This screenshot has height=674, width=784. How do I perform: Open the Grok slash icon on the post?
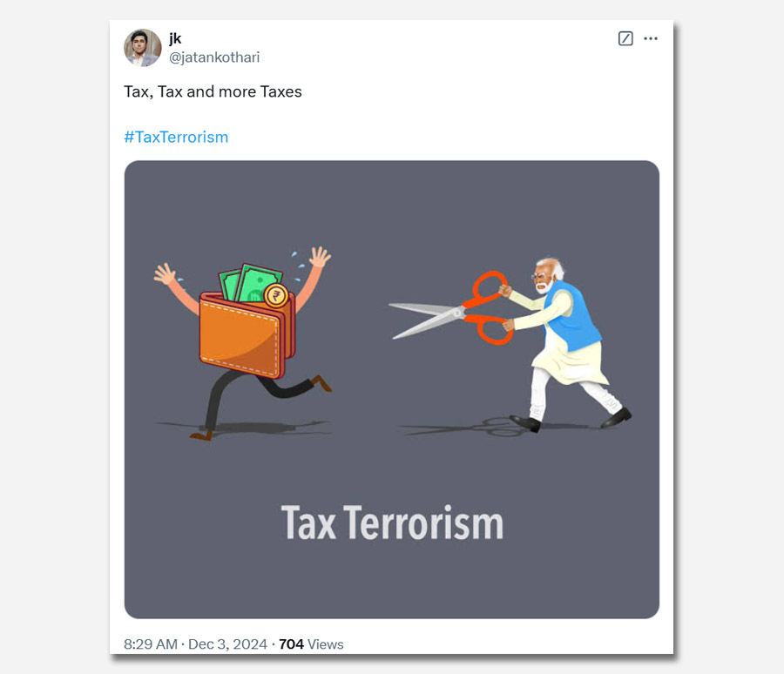coord(625,38)
